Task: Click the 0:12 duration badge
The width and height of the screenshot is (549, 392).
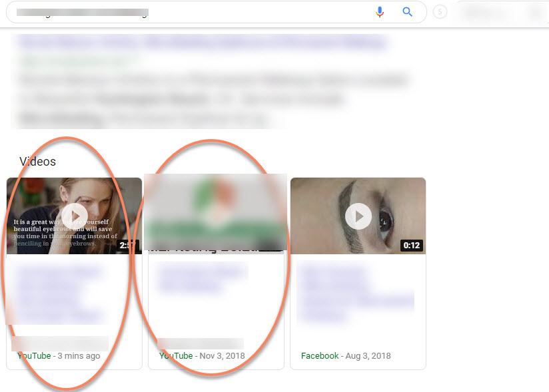Action: [x=411, y=246]
